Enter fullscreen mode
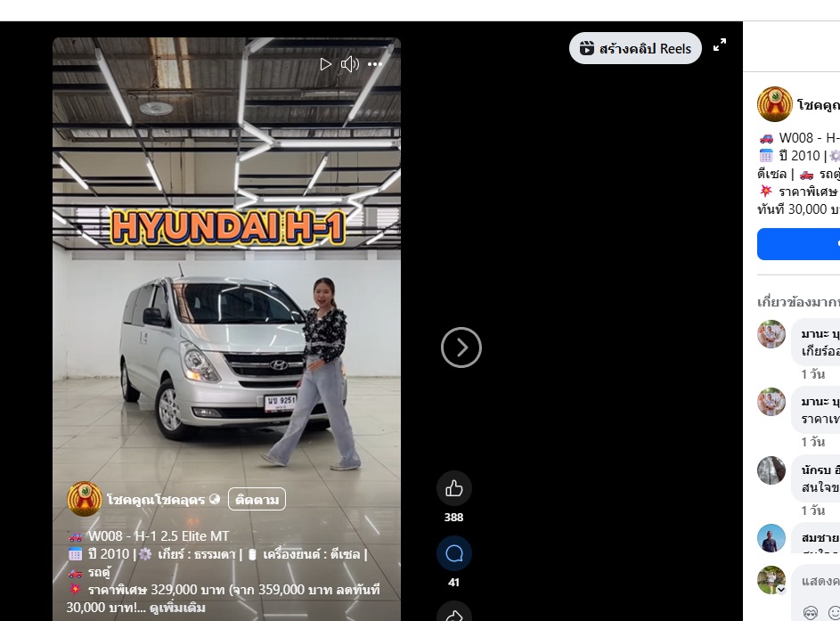The width and height of the screenshot is (840, 621). (720, 45)
